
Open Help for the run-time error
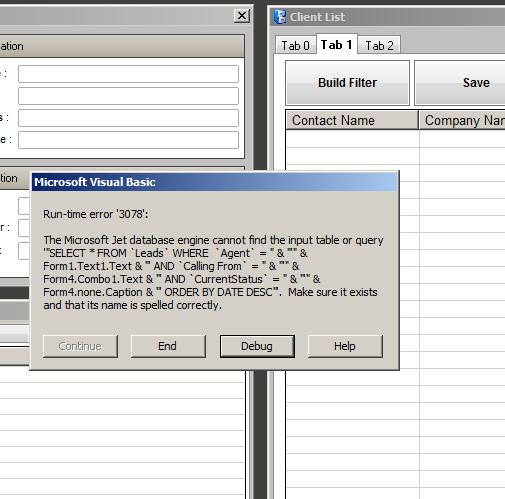[x=345, y=346]
